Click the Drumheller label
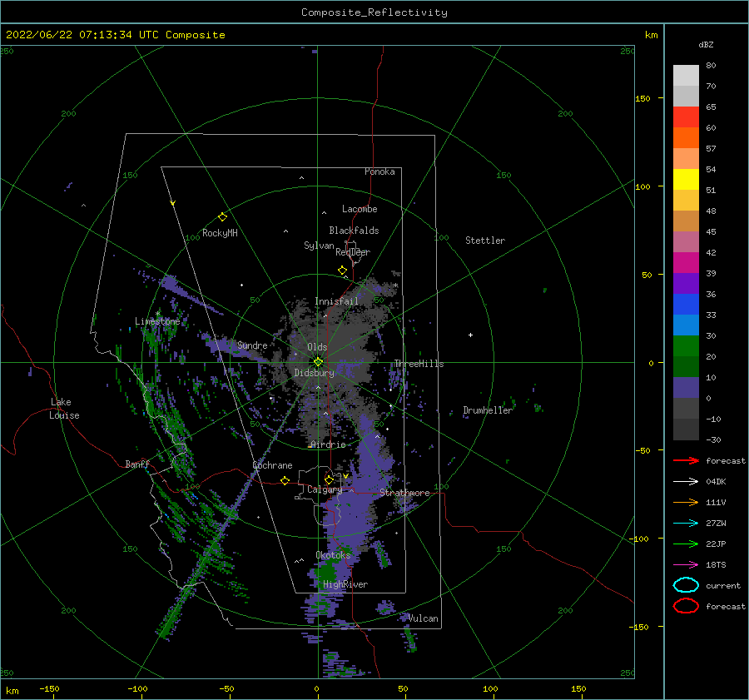This screenshot has height=700, width=749. tap(488, 410)
